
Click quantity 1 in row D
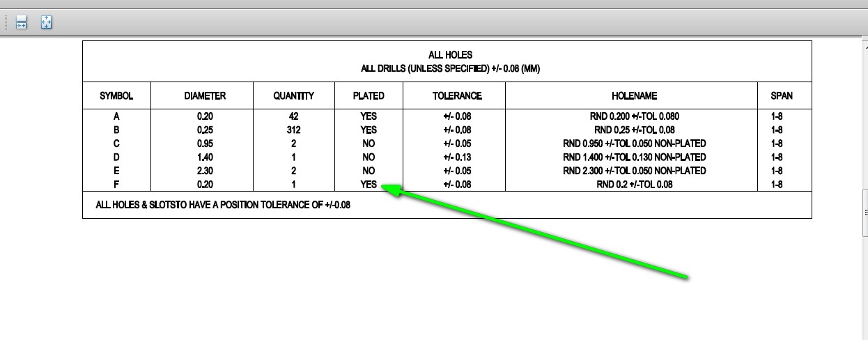(293, 157)
